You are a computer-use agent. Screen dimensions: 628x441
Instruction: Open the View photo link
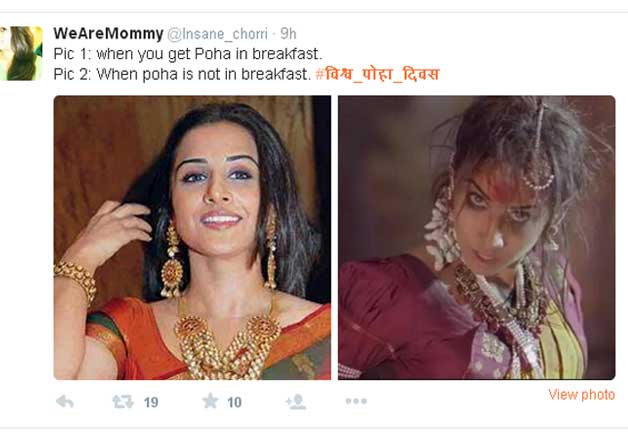tap(582, 395)
